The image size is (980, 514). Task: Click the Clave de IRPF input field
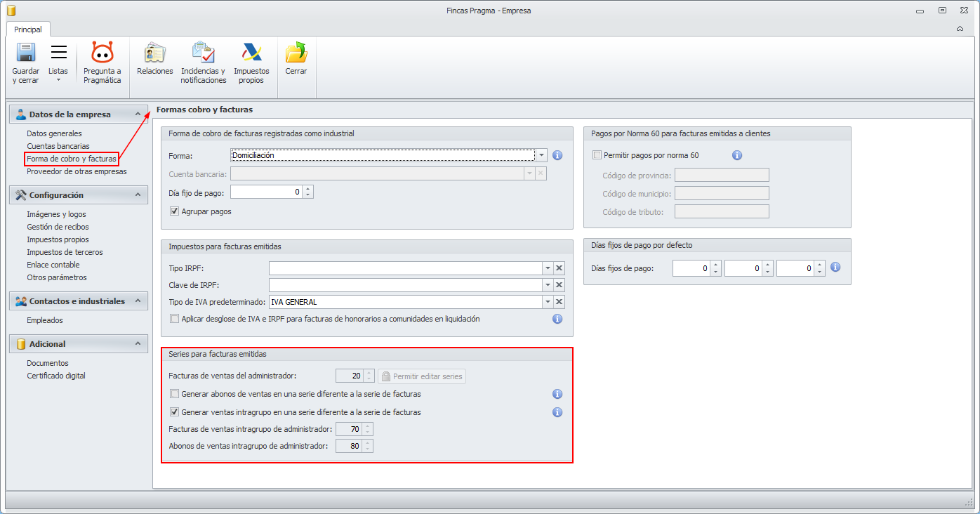coord(405,284)
